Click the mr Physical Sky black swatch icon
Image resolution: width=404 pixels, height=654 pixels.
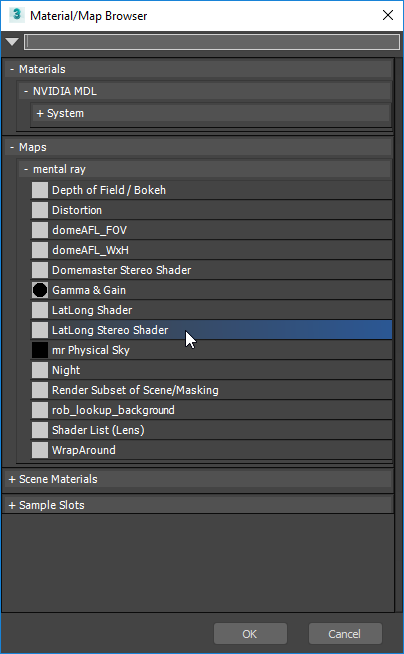click(40, 350)
